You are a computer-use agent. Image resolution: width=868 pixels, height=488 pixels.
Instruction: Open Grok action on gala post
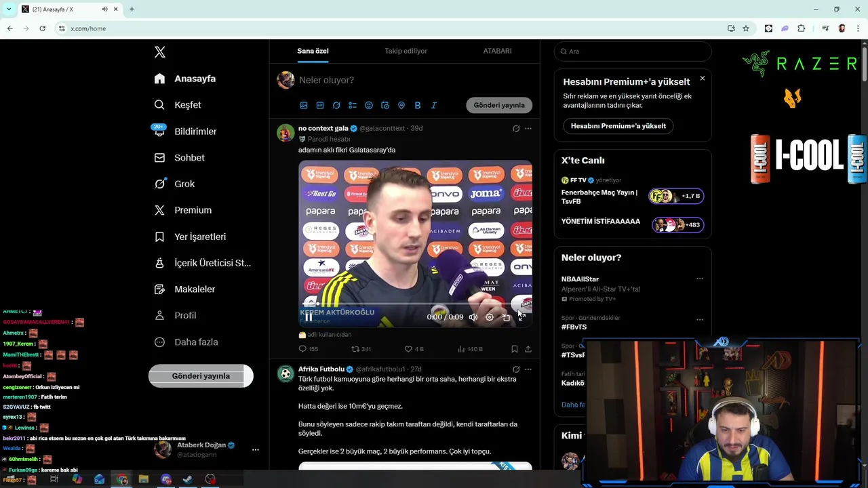[516, 128]
